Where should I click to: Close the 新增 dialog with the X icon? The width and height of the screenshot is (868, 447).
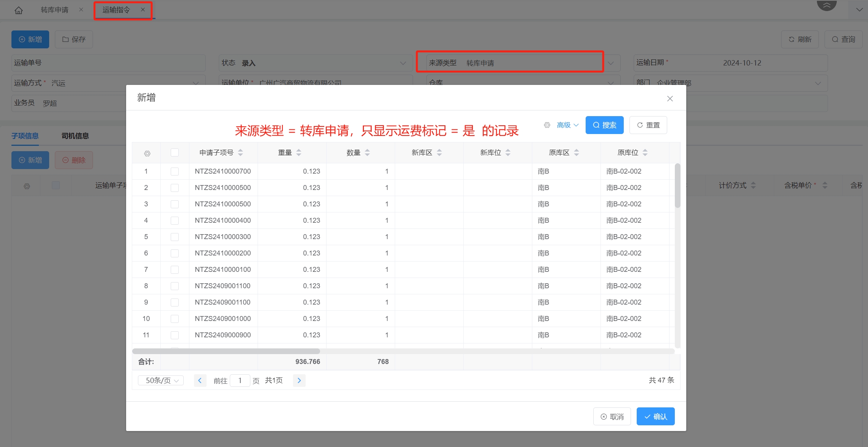(670, 99)
